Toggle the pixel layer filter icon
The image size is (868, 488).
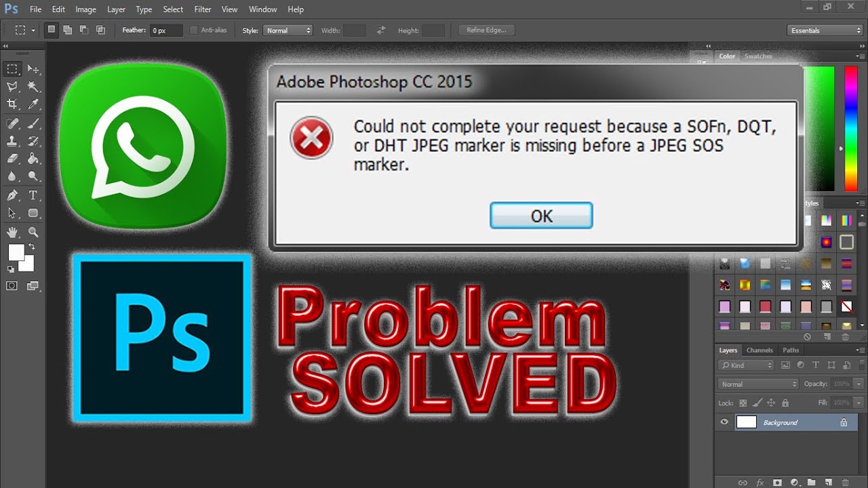786,365
